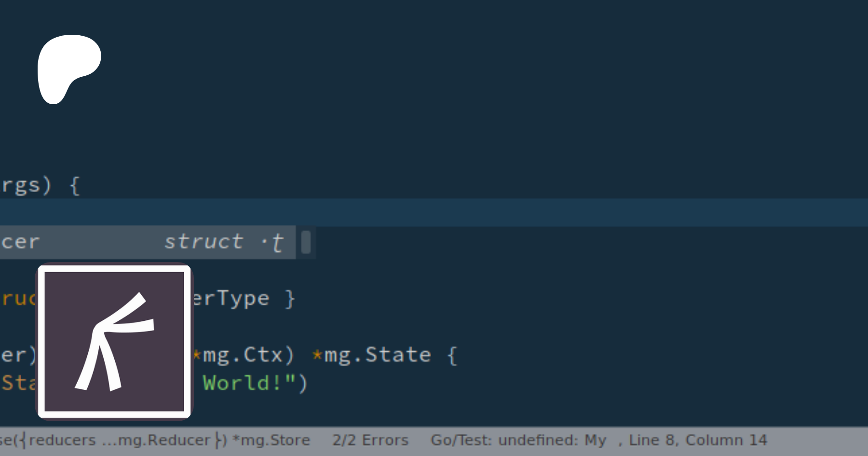The height and width of the screenshot is (456, 868).
Task: Click the "cer" completion label text
Action: coord(20,242)
